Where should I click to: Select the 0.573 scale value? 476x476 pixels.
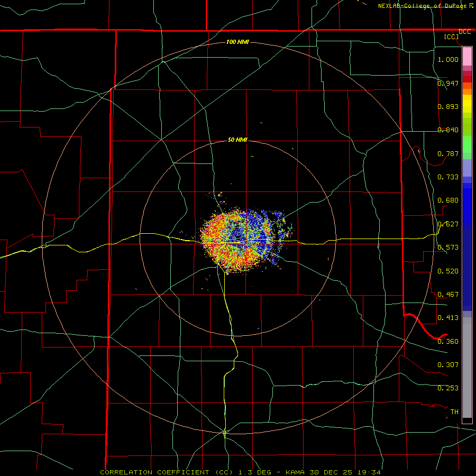point(448,248)
